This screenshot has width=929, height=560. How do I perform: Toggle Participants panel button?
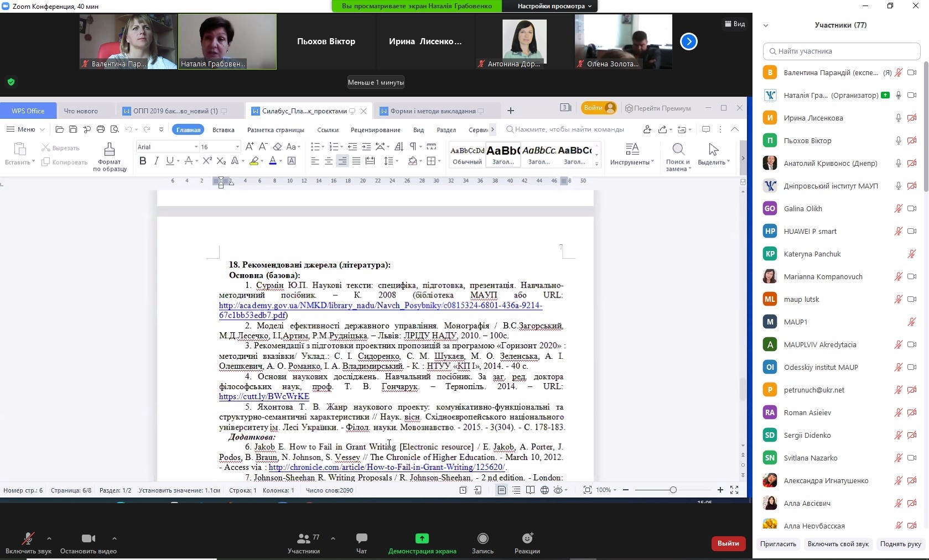(304, 543)
